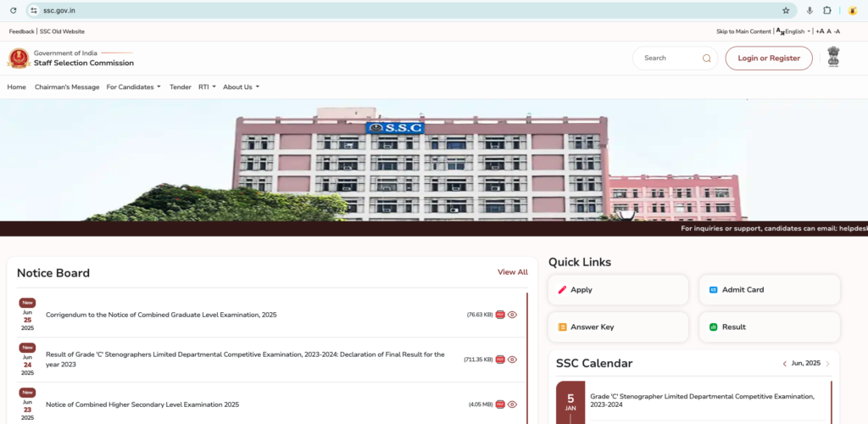Click the SSC Calendar vertical scrollbar
Screen dimensions: 868x424
(832, 403)
